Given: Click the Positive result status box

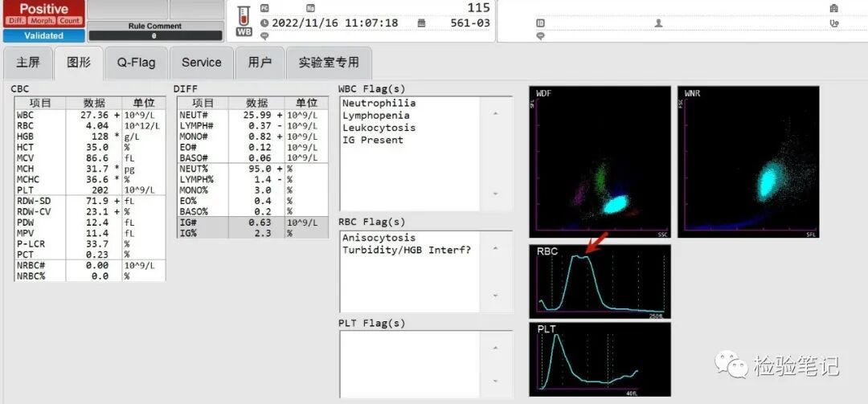Looking at the screenshot, I should [x=43, y=14].
